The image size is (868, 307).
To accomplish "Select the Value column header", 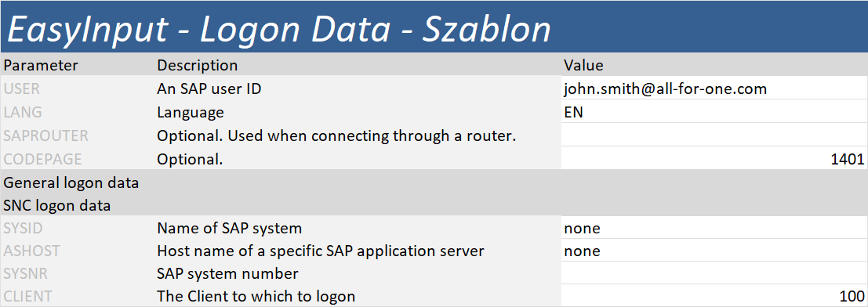I will (714, 65).
